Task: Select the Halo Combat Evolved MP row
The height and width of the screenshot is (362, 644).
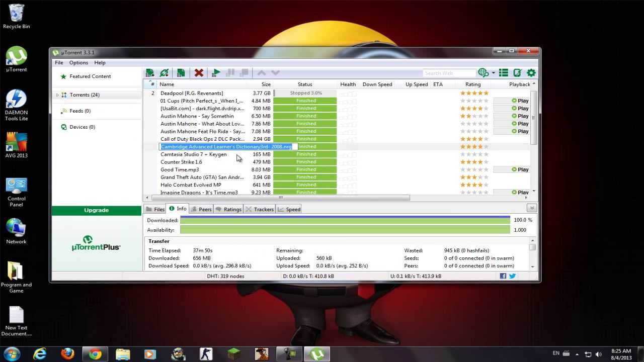Action: tap(336, 185)
